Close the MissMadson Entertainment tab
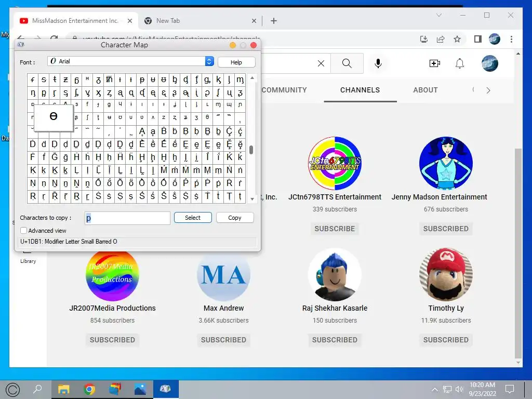532x399 pixels. (x=129, y=21)
